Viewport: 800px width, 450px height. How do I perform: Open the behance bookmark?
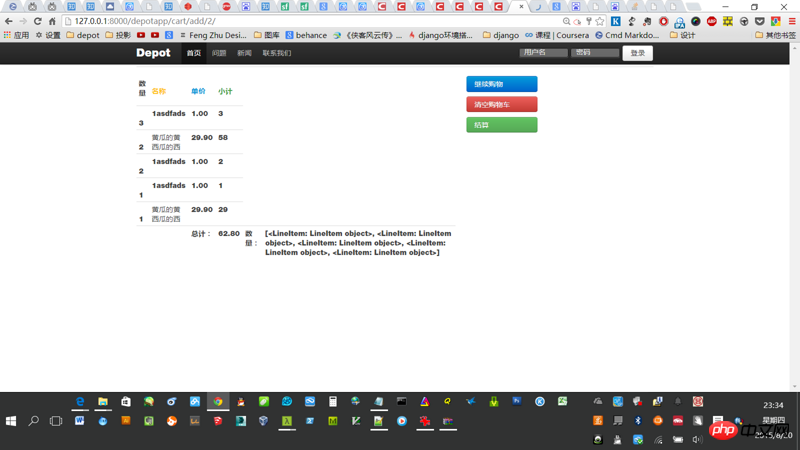coord(306,35)
